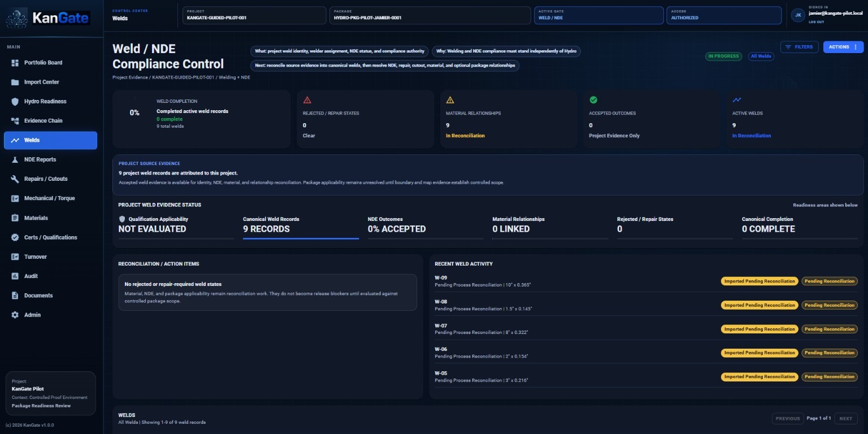
Task: Click the Turnover sidebar icon
Action: point(15,257)
